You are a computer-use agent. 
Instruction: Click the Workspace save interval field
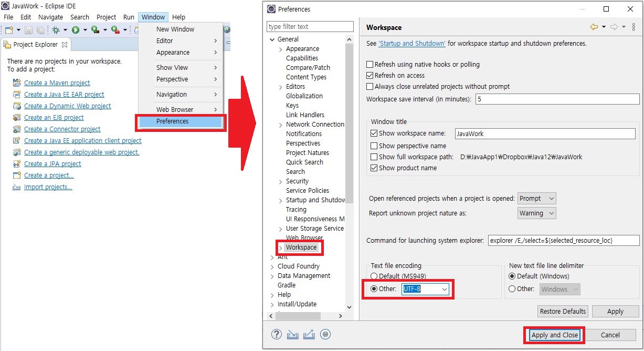tap(557, 99)
